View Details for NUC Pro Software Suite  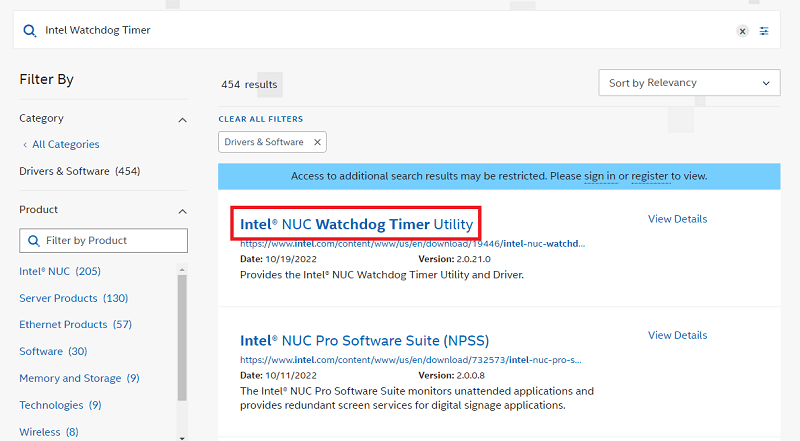(678, 335)
